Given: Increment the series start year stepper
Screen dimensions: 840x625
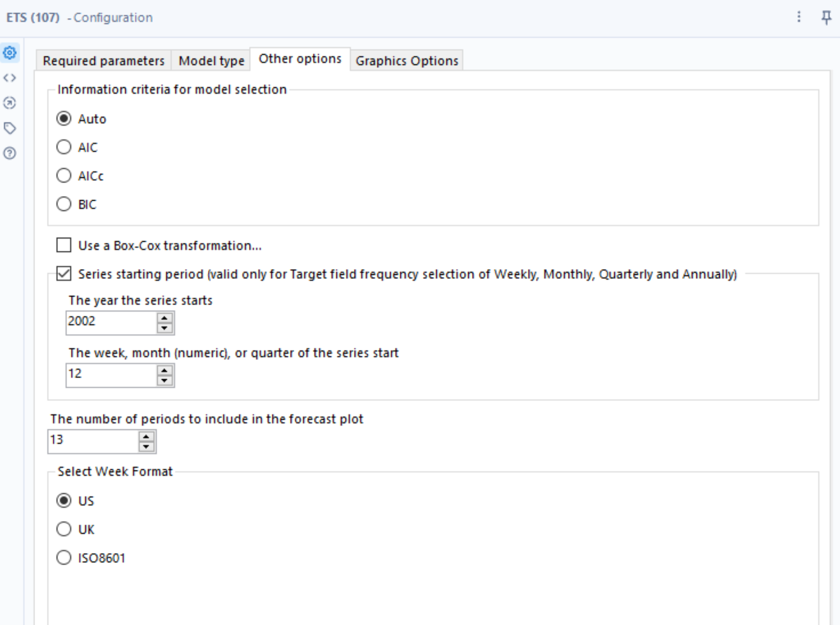Looking at the screenshot, I should 164,318.
